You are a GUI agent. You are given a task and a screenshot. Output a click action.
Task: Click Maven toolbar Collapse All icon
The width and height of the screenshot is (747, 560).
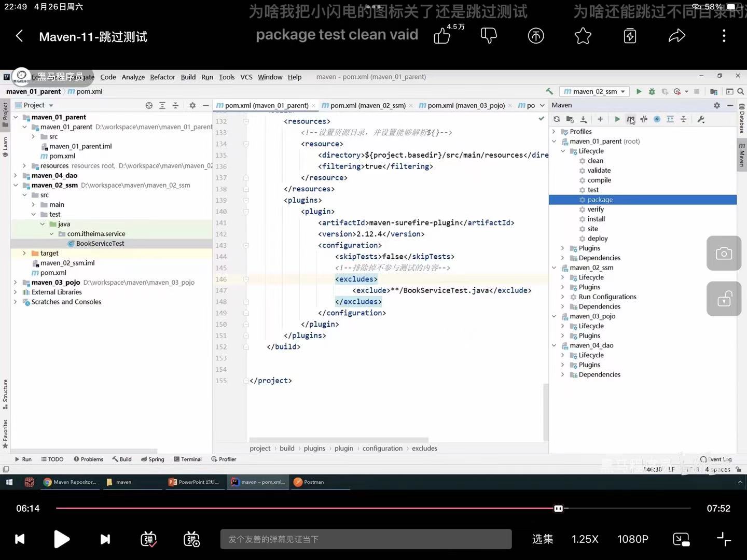684,119
